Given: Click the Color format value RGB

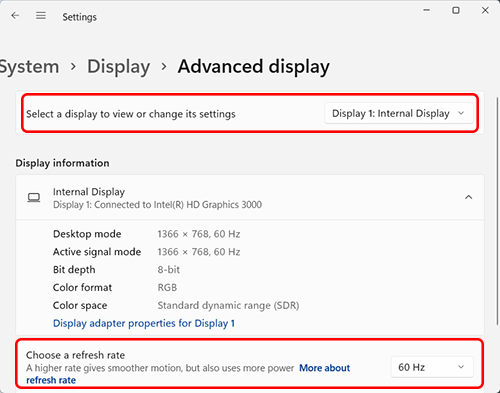Looking at the screenshot, I should (x=167, y=287).
